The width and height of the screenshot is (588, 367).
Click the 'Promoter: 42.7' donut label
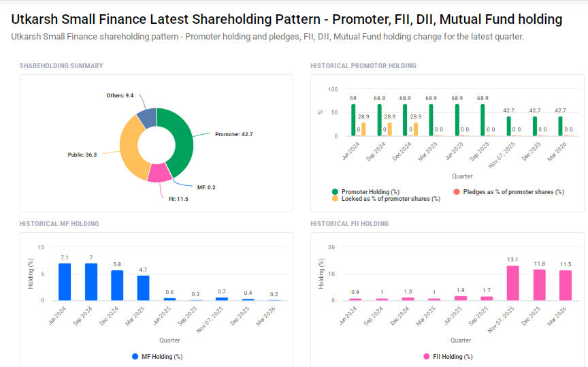coord(234,134)
